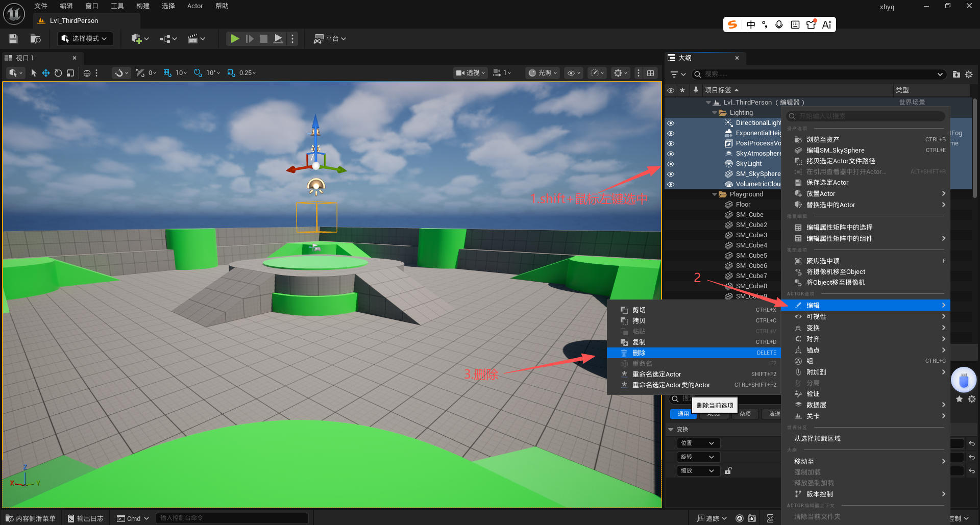Viewport: 980px width, 525px height.
Task: Select the 大纲 outliner tab
Action: [704, 58]
